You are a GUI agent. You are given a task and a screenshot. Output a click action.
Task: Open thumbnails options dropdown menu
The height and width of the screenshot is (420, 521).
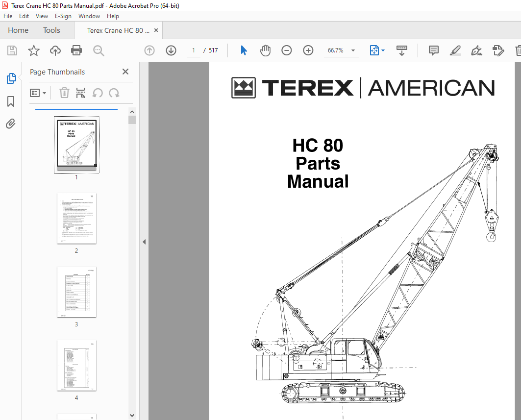(x=38, y=93)
